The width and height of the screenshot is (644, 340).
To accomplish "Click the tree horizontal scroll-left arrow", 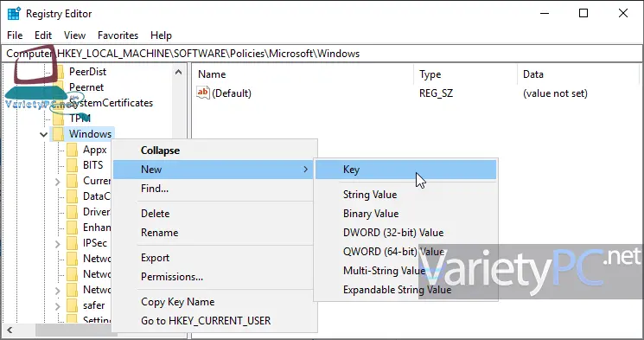I will click(x=10, y=330).
